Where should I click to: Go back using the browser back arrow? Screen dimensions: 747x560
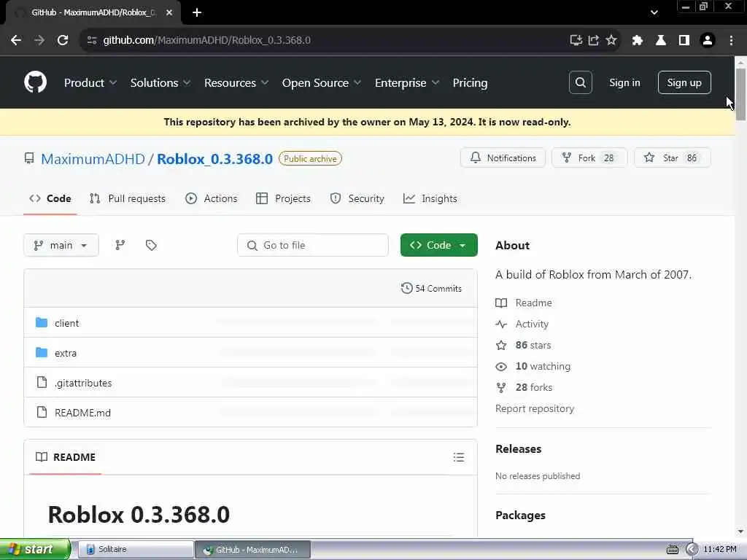[16, 40]
